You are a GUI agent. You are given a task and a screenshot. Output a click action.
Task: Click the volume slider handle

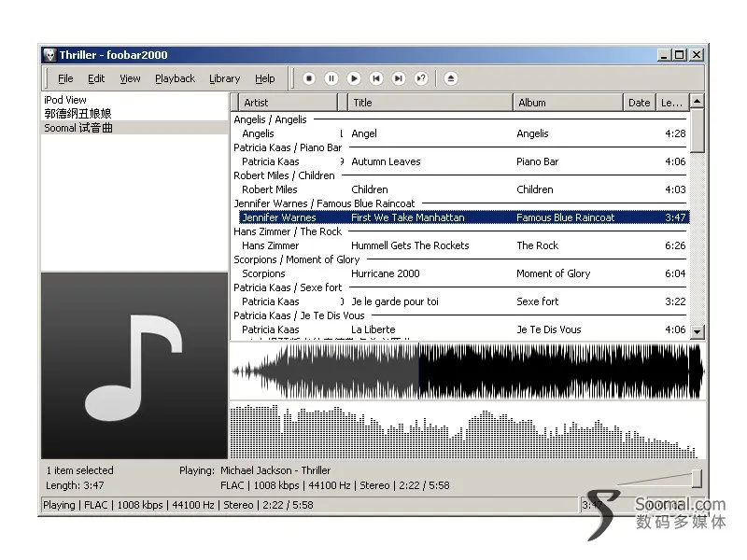tap(697, 478)
